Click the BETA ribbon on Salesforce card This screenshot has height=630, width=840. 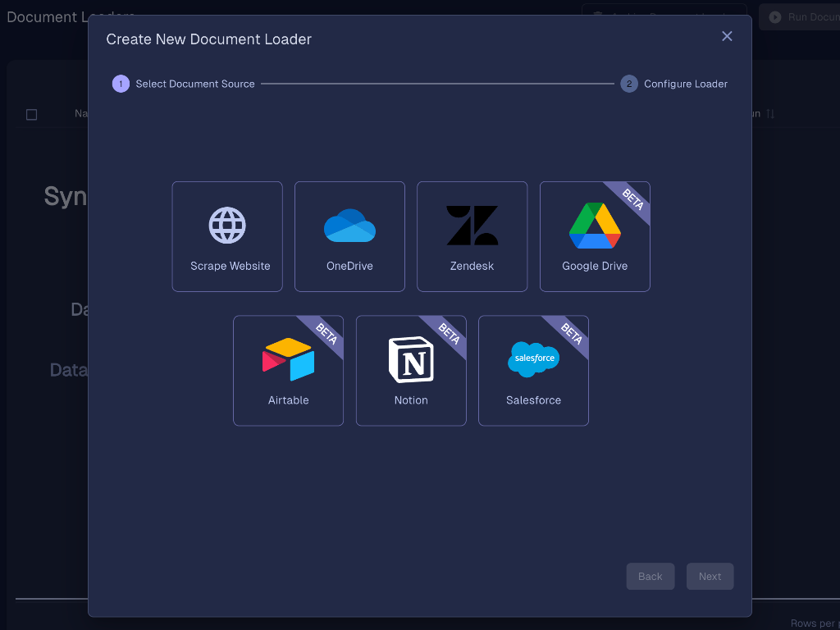pyautogui.click(x=571, y=334)
